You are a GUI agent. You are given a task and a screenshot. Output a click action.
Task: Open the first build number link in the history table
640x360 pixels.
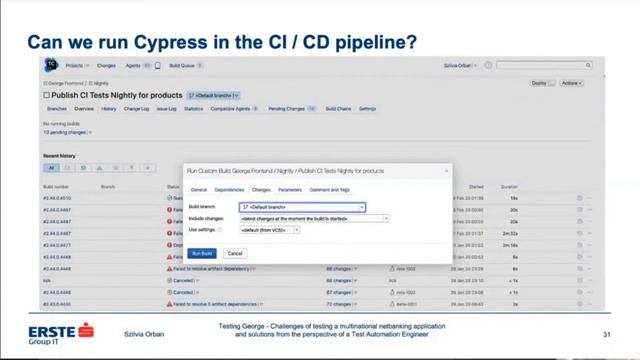coord(57,198)
